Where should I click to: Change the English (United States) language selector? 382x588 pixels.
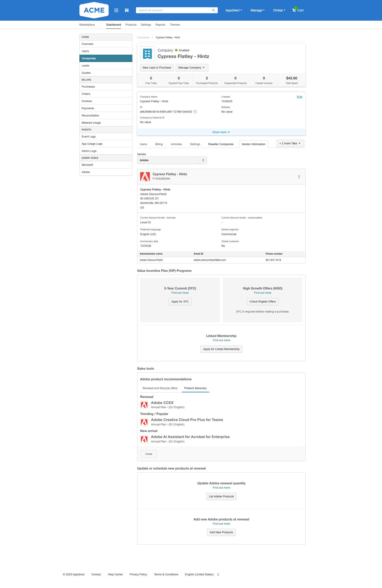tap(202, 574)
